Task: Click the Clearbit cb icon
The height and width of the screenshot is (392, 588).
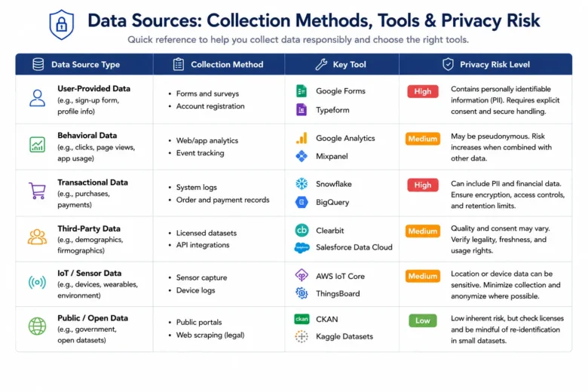Action: coord(302,231)
